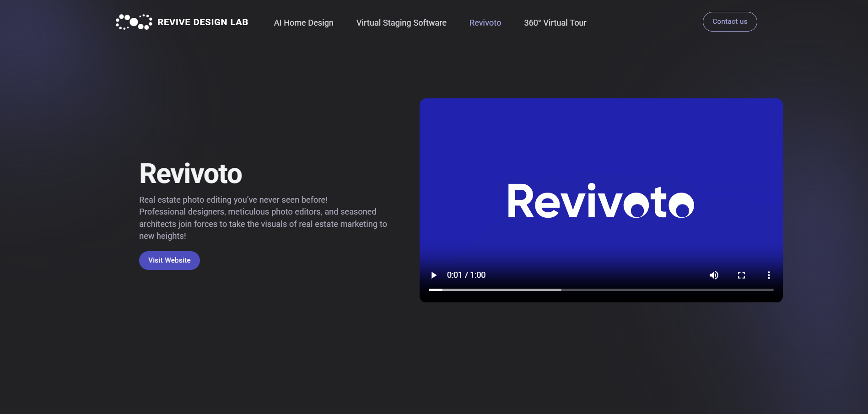Click the Contact us button
Screen dimensions: 868x414
[730, 22]
